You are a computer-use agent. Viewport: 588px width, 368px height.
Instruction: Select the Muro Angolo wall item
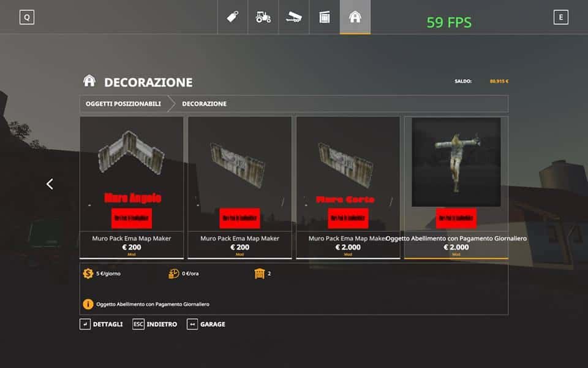132,188
